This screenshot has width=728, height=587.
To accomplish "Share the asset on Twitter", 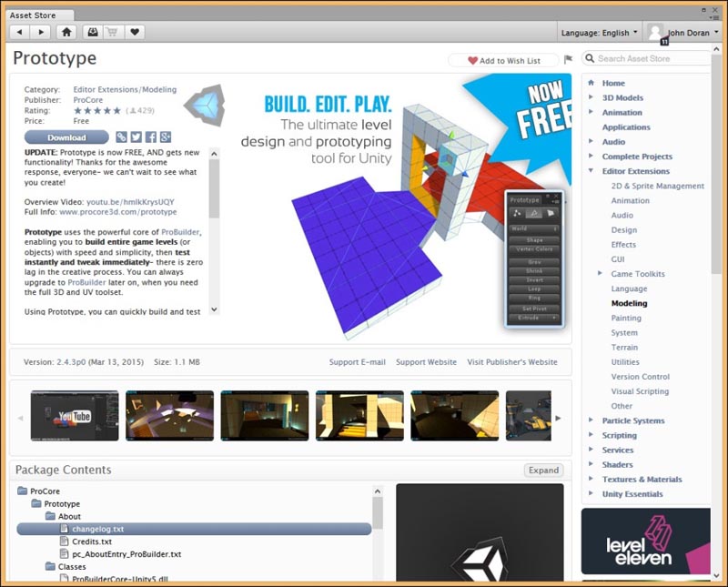I will pos(136,137).
